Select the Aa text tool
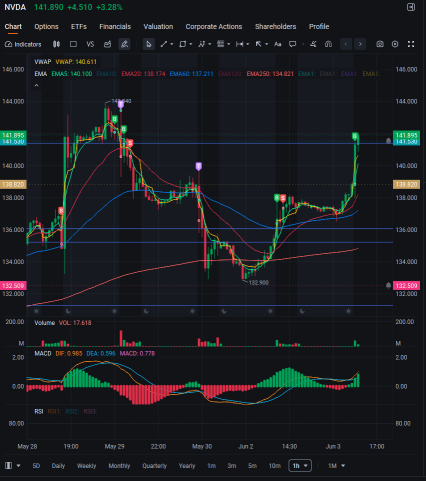The width and height of the screenshot is (426, 481). point(278,44)
